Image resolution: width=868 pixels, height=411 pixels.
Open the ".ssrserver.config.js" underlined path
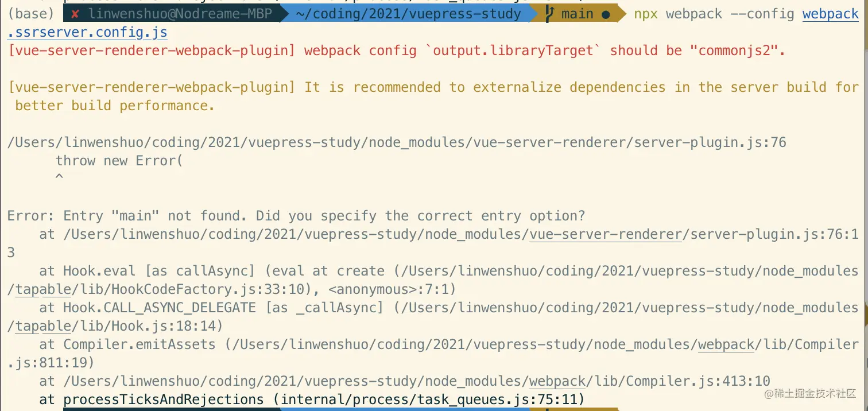[x=88, y=33]
